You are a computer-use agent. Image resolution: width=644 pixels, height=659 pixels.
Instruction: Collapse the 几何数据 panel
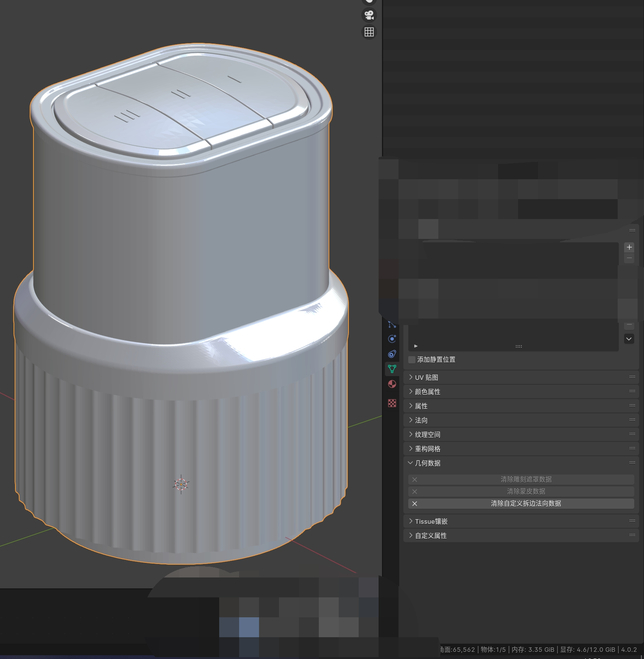point(521,463)
